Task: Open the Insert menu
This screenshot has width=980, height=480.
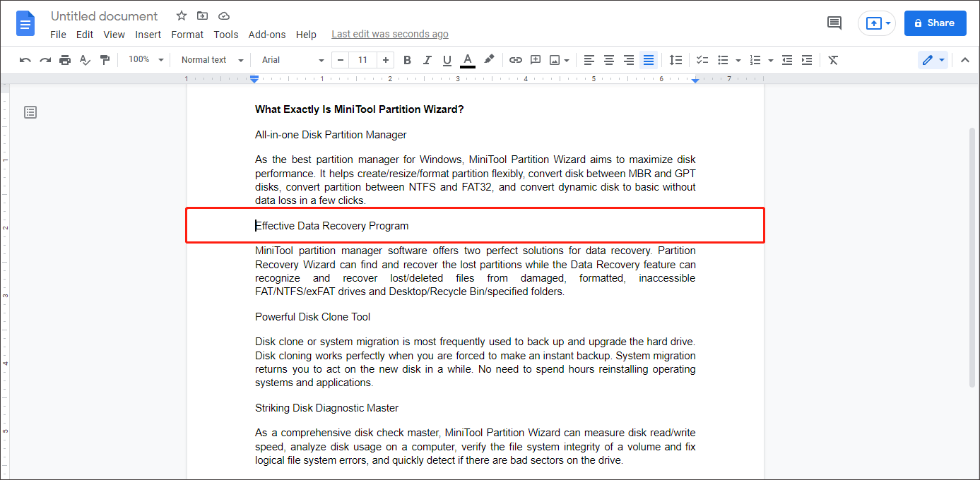Action: point(148,35)
